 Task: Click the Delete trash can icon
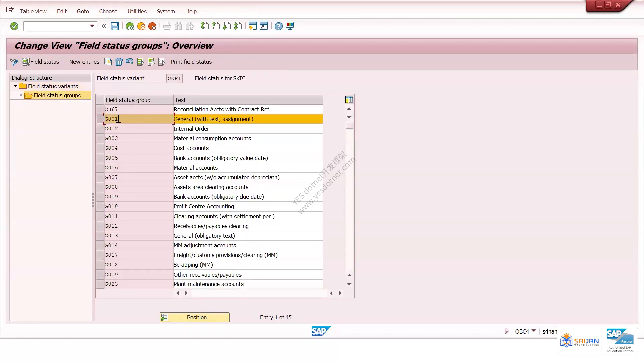119,62
